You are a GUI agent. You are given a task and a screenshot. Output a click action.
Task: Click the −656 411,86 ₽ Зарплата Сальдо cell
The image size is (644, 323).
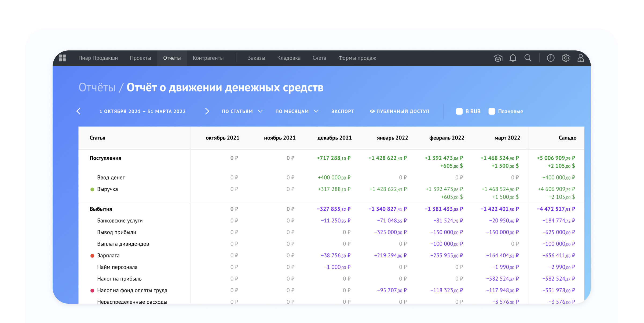pos(559,256)
